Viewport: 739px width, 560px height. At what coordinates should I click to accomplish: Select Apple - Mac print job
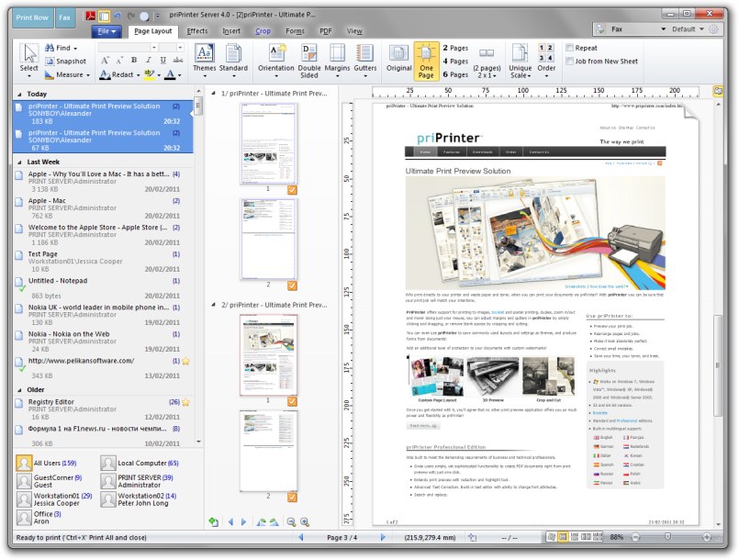pos(104,207)
